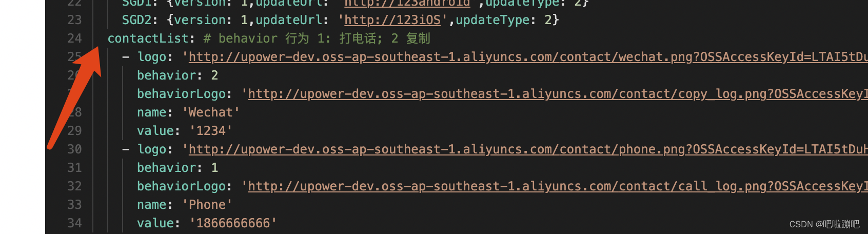Click the logo key before the wechat.png URL
868x234 pixels.
(x=152, y=57)
